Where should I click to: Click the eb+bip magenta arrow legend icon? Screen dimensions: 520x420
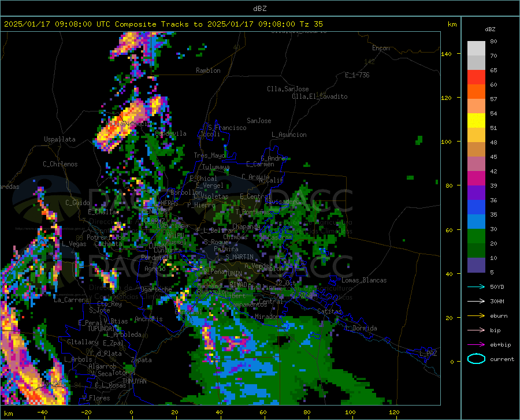point(476,345)
